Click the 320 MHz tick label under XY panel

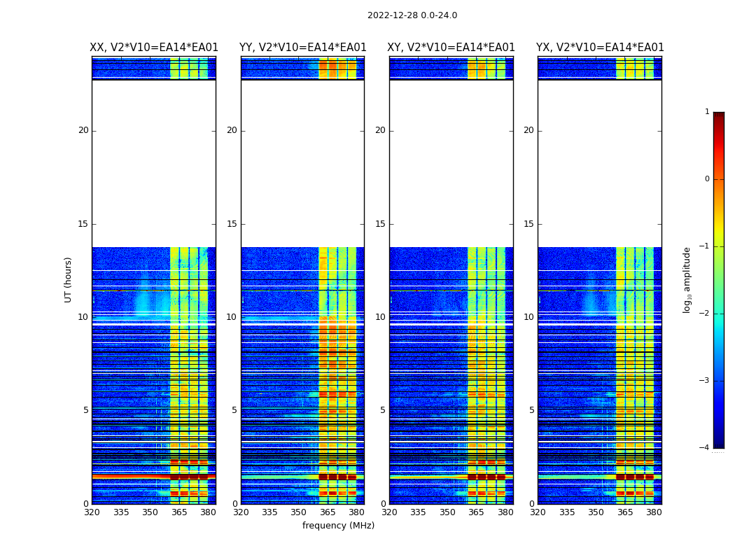click(389, 512)
